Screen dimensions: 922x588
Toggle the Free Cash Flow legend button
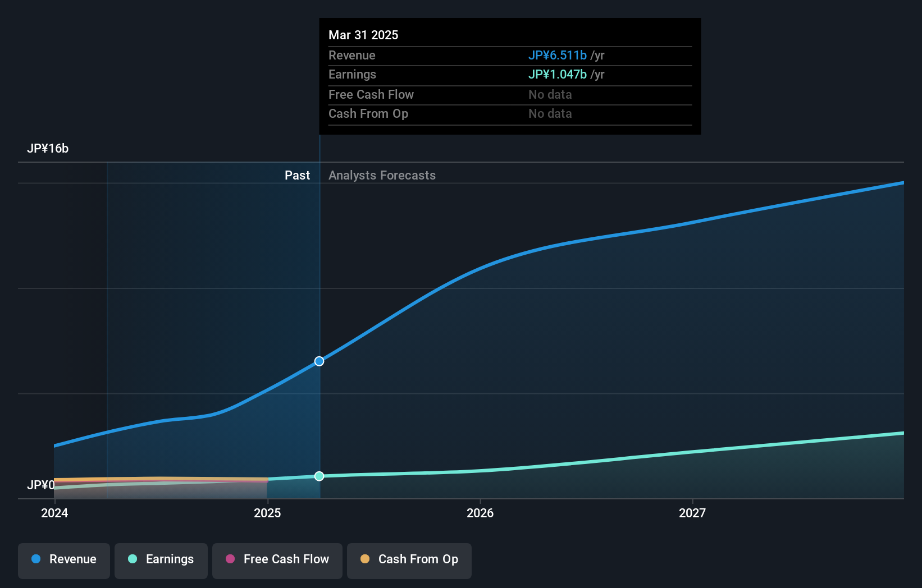[x=277, y=561]
